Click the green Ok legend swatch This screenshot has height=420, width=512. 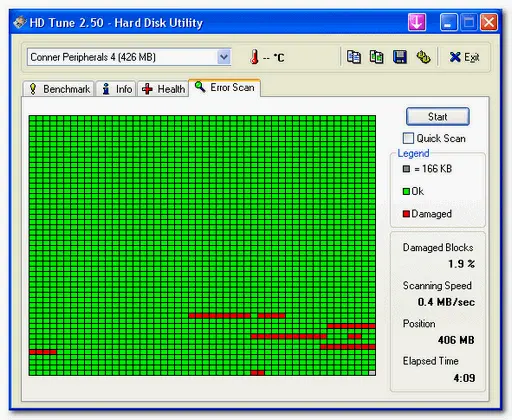[x=406, y=191]
